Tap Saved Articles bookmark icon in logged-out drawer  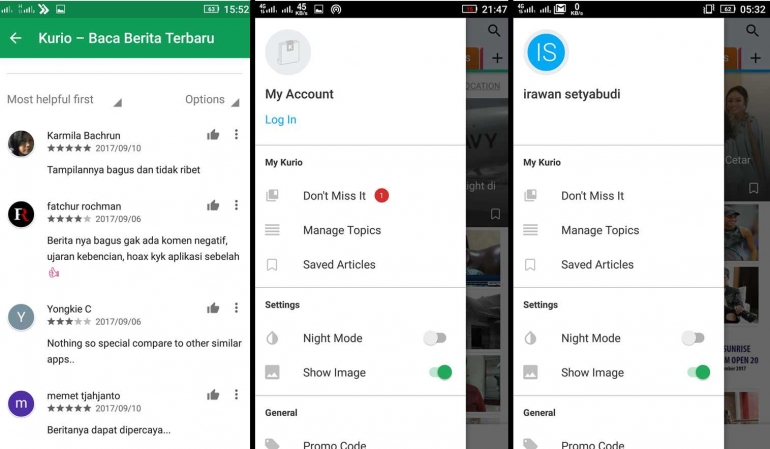[272, 265]
